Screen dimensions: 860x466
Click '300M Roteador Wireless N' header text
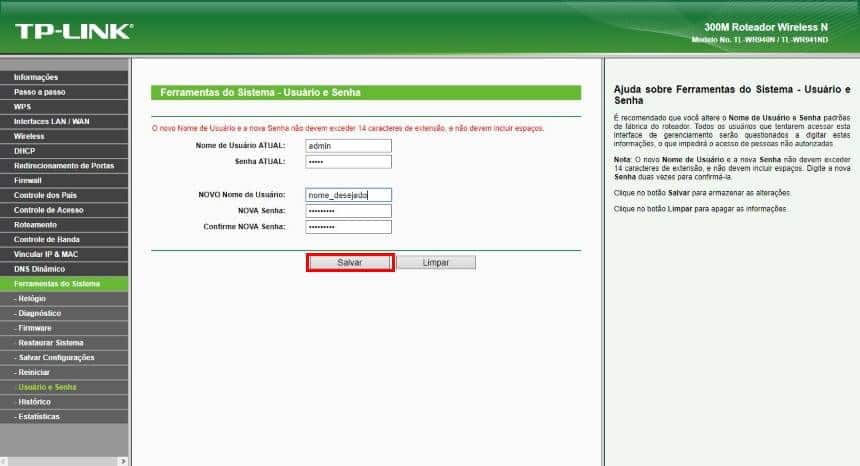766,27
